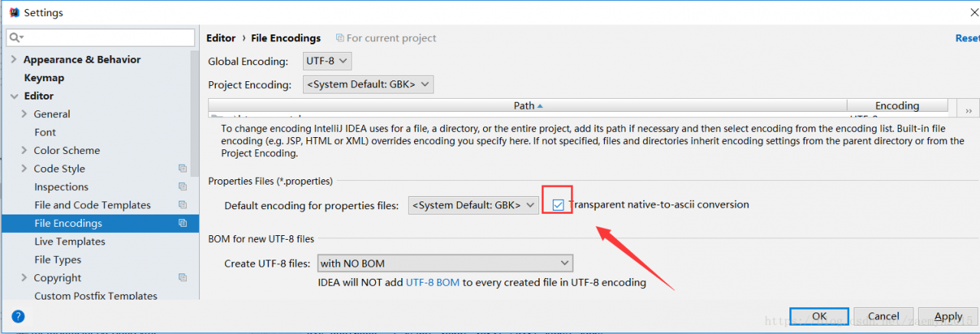Click the OK button

tap(819, 316)
